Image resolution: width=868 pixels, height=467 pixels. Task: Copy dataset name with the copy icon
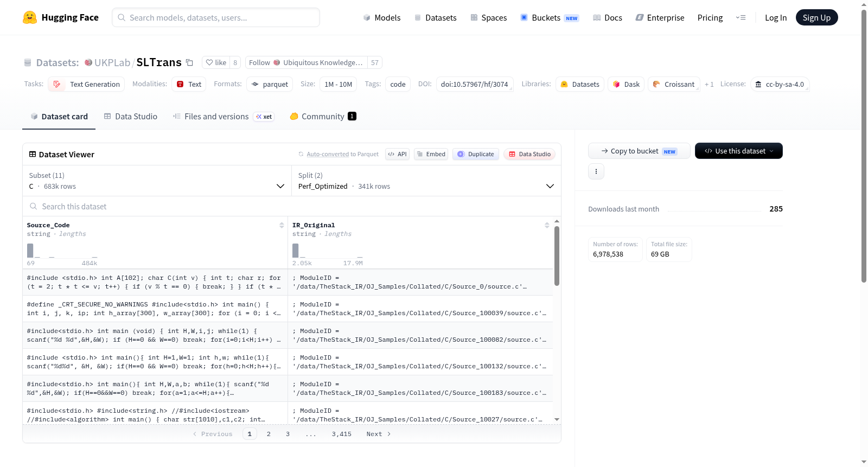(189, 62)
